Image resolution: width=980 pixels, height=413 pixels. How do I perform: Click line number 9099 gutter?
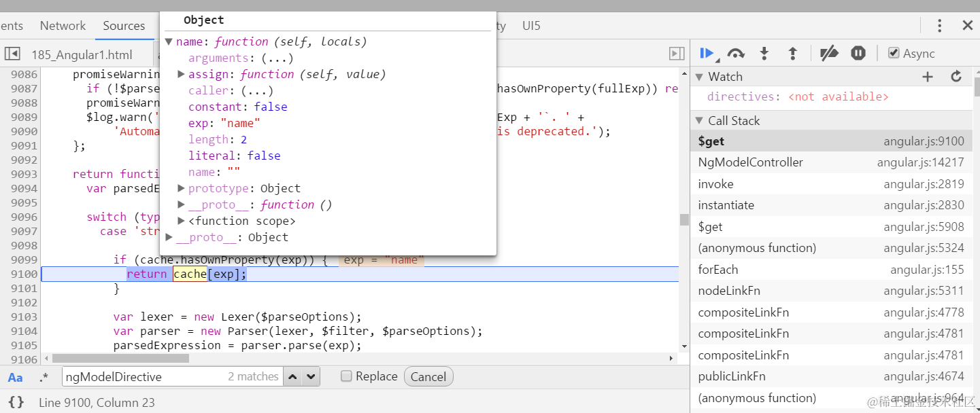coord(24,259)
